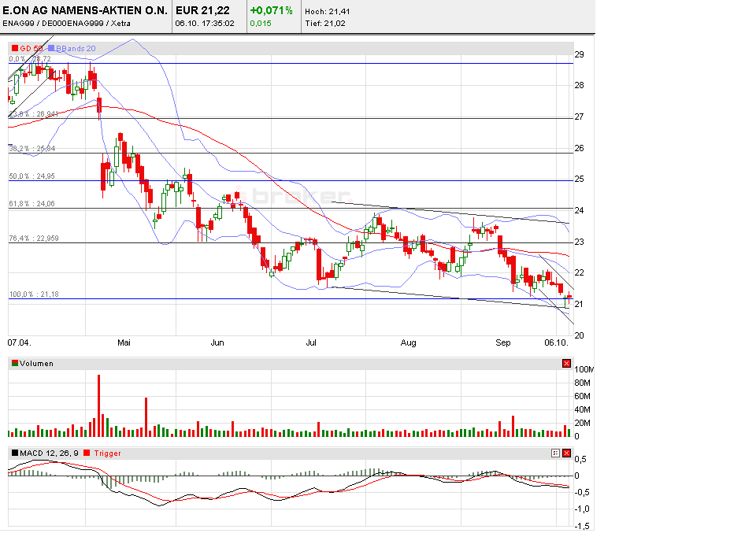Click the 'Sep' month axis label
The height and width of the screenshot is (533, 756).
(x=503, y=342)
